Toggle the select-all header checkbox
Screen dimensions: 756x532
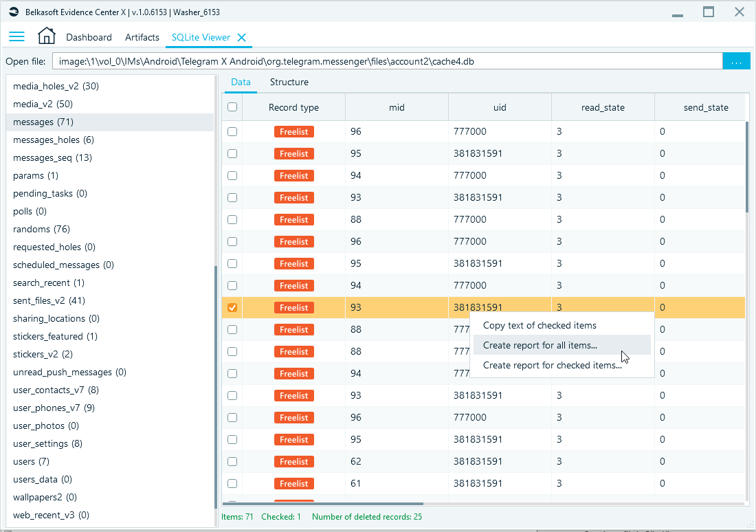(x=232, y=107)
